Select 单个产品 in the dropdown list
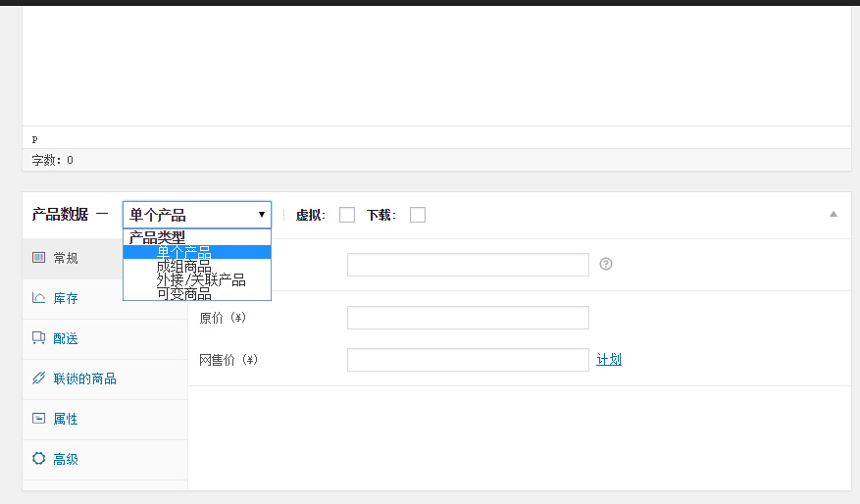Screen dimensions: 860x504 pyautogui.click(x=197, y=252)
